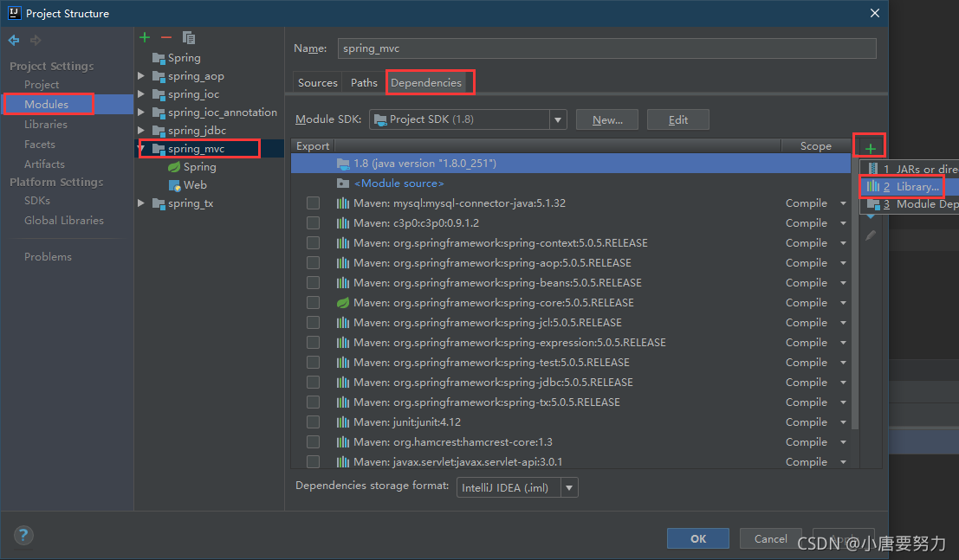This screenshot has width=959, height=560.
Task: Copy the selected module with the copy icon
Action: [189, 38]
